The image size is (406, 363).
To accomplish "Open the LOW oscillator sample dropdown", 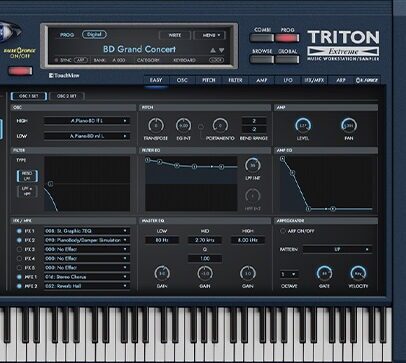I will [87, 136].
